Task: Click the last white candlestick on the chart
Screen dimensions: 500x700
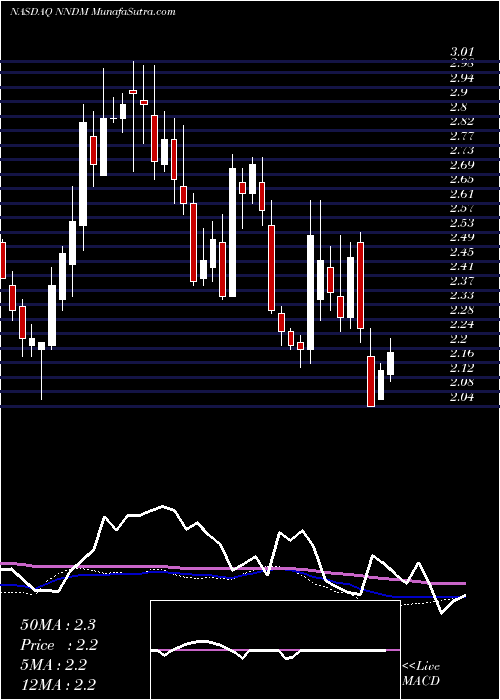Action: [391, 363]
